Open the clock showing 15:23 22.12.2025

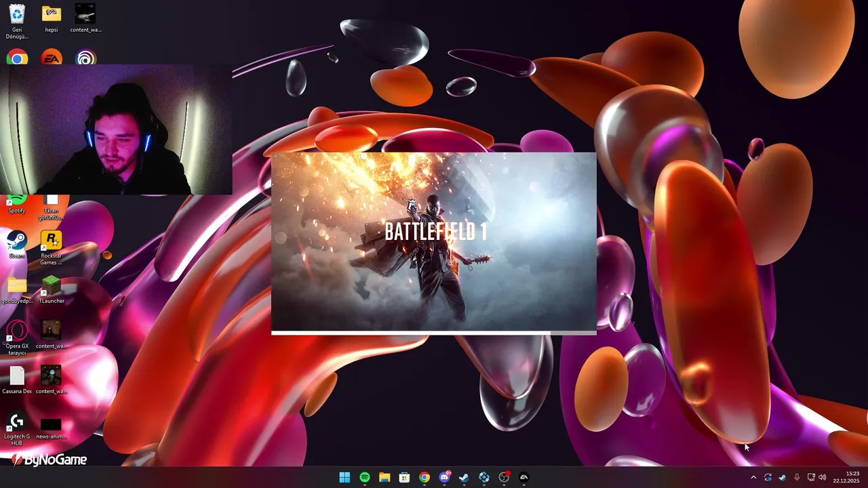tap(846, 477)
